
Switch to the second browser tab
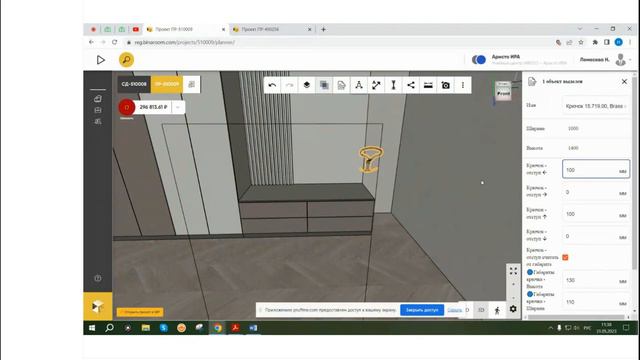[271, 29]
